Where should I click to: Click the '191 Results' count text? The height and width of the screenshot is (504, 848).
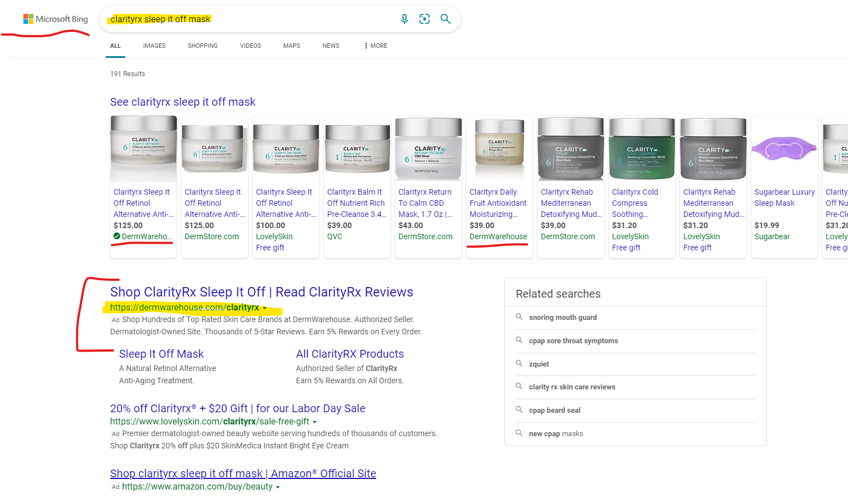[x=127, y=73]
